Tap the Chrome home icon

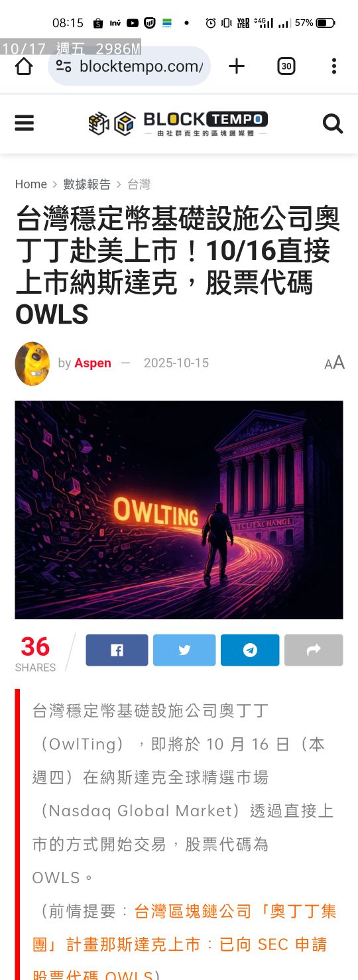point(24,66)
